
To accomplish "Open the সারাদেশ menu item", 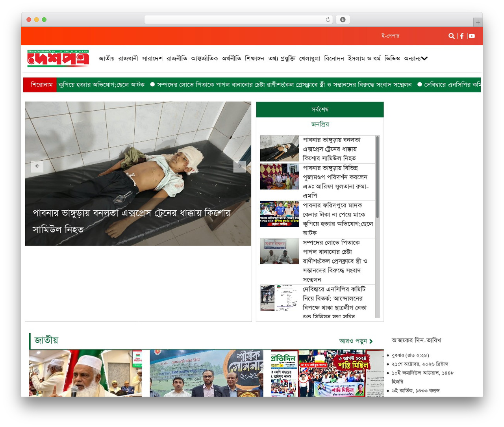I will click(152, 58).
